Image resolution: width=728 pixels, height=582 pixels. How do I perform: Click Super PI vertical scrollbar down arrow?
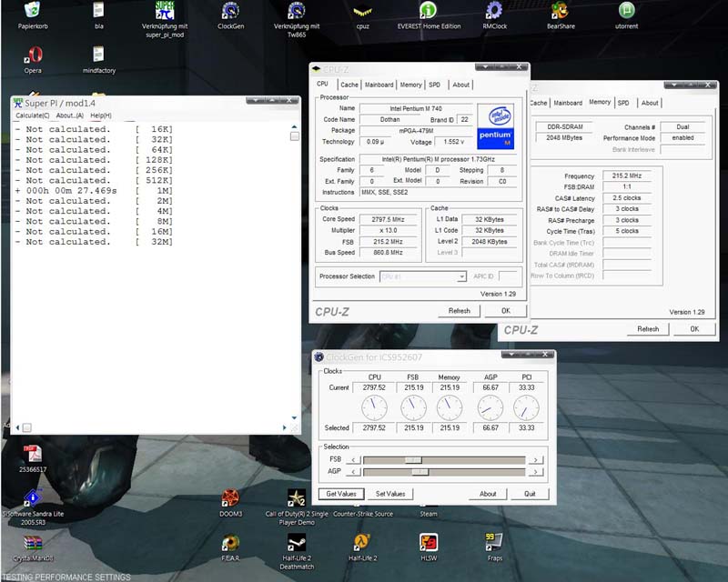coord(294,417)
